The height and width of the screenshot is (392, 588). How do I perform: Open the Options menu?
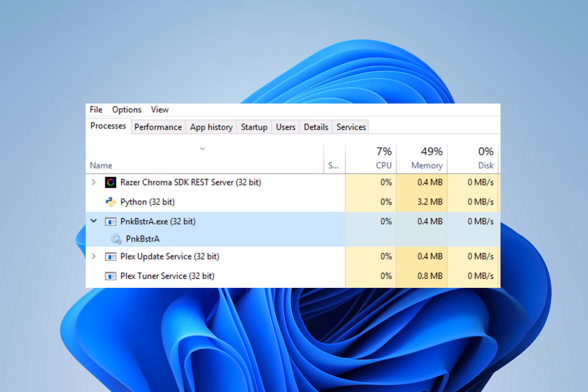point(126,110)
